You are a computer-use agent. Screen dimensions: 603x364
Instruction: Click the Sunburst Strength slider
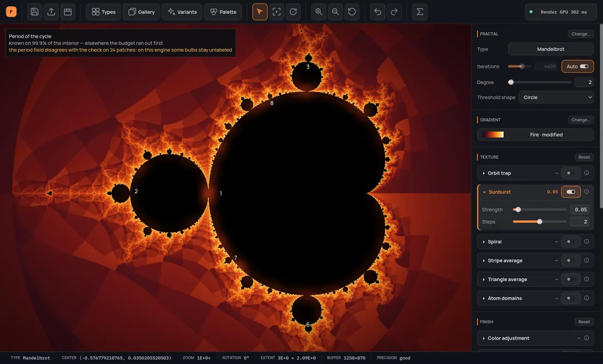click(539, 209)
